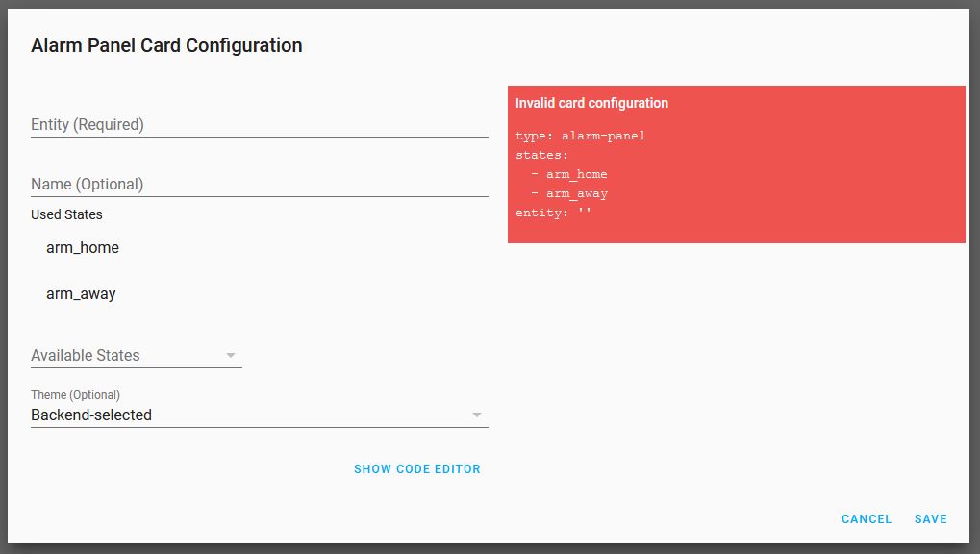Click the Available States dropdown arrow
The image size is (980, 554).
point(231,355)
